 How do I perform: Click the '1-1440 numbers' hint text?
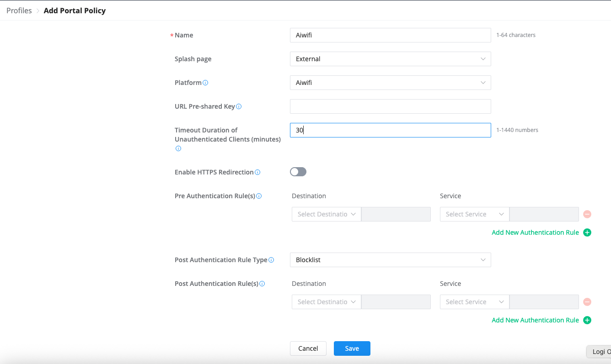[517, 130]
